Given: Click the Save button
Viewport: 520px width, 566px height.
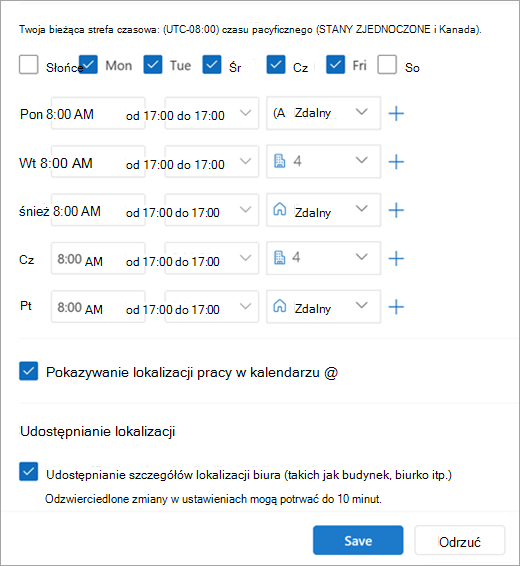Looking at the screenshot, I should pos(358,540).
